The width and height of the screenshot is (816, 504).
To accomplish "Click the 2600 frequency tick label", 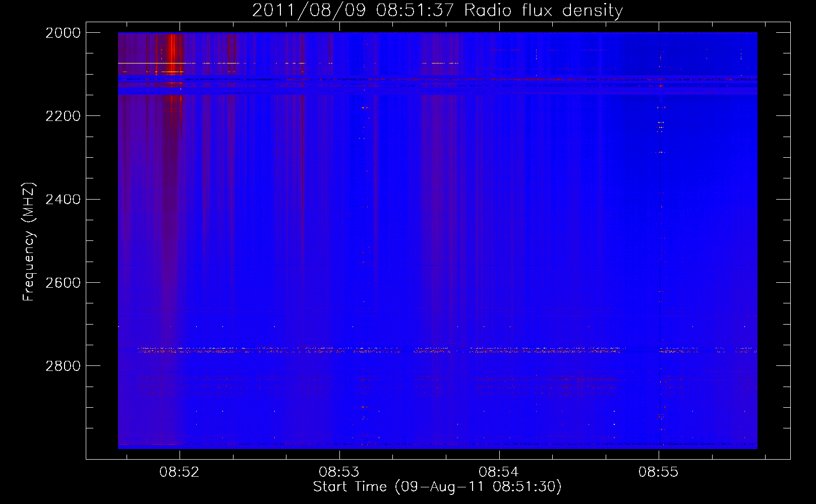I will (63, 283).
